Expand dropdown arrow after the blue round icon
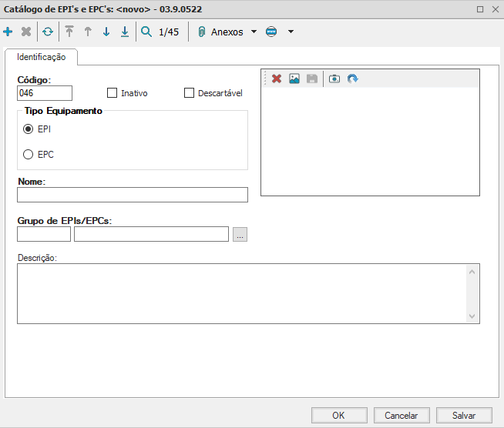Viewport: 504px width, 428px height. (291, 32)
